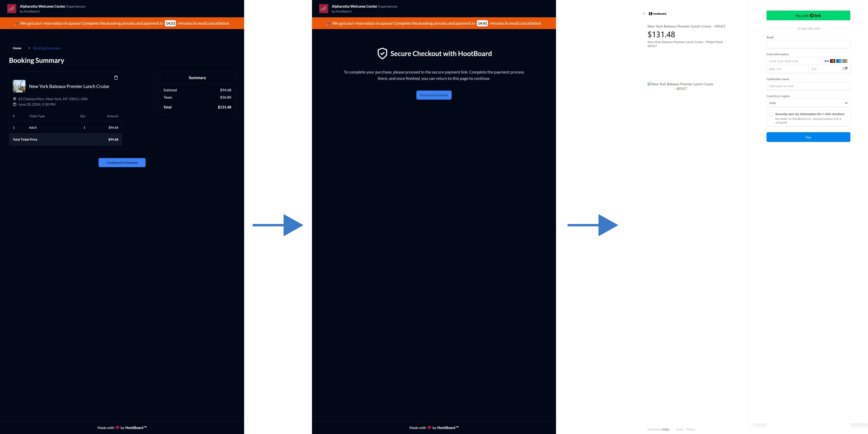Click Alpharetta Welcome Center title in Secure Checkout header
Viewport: 868px width, 434px height.
(x=355, y=6)
